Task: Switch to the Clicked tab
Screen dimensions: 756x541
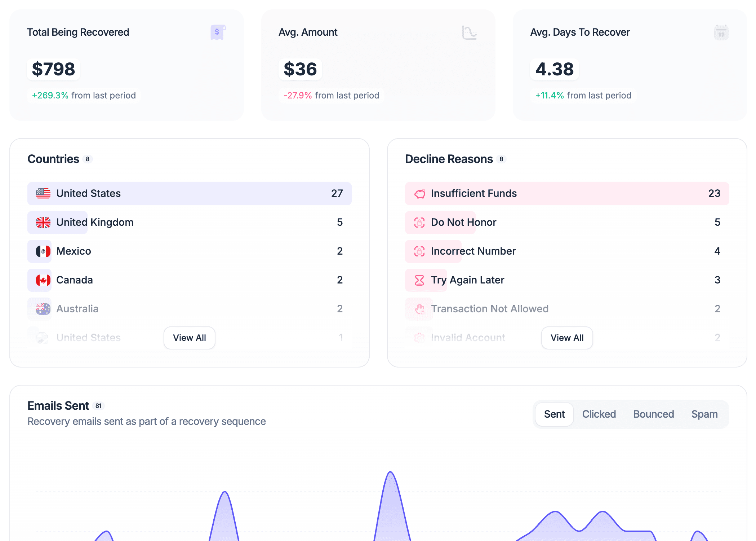Action: pos(599,414)
